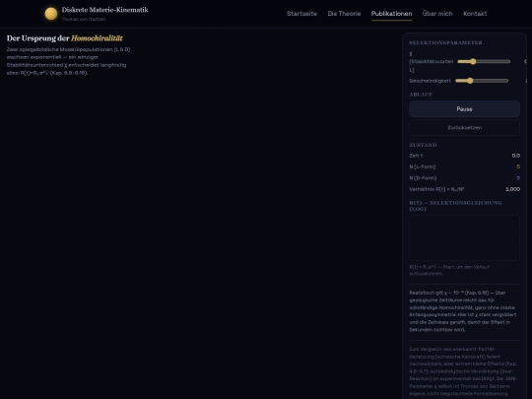Click the heading Der Ursprung der Homochiralität
This screenshot has height=399, width=532.
(x=64, y=38)
